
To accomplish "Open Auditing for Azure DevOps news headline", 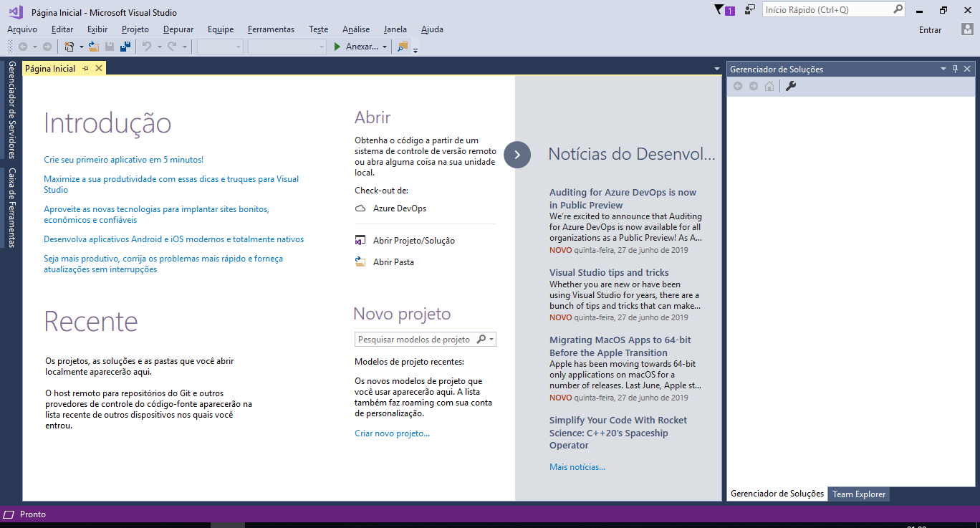I will coord(623,198).
